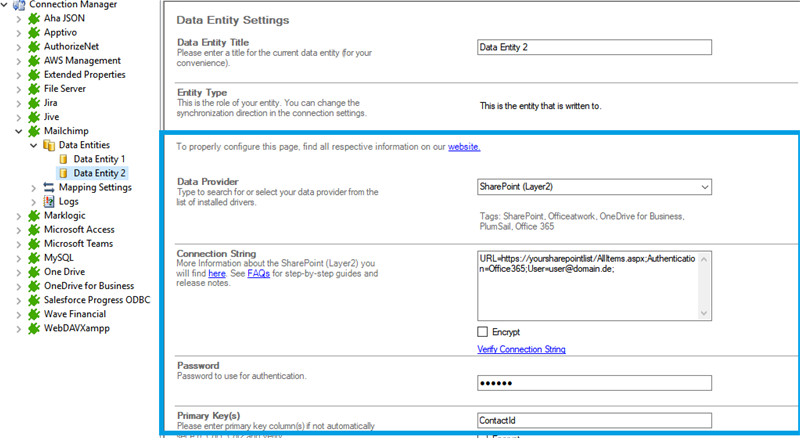Expand the Mapping Settings node
This screenshot has width=800, height=438.
(34, 187)
